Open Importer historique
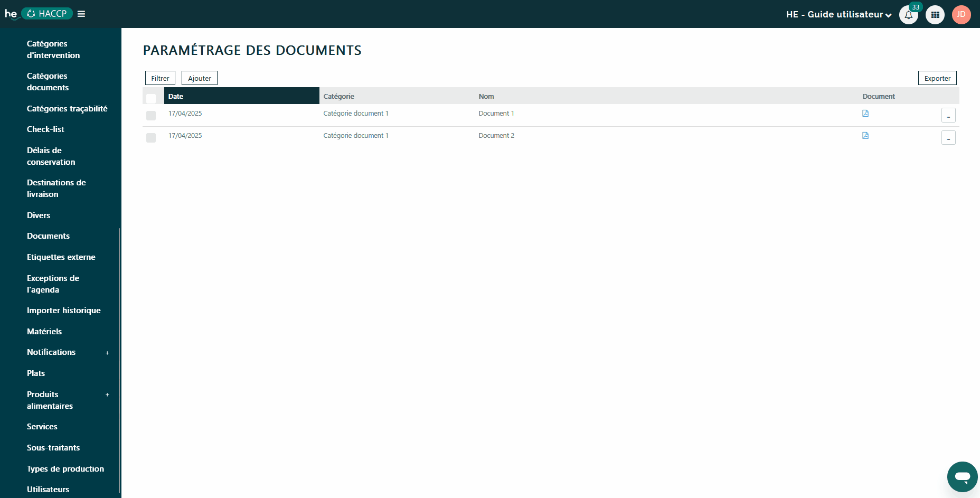Screen dimensions: 980x498 tap(64, 311)
